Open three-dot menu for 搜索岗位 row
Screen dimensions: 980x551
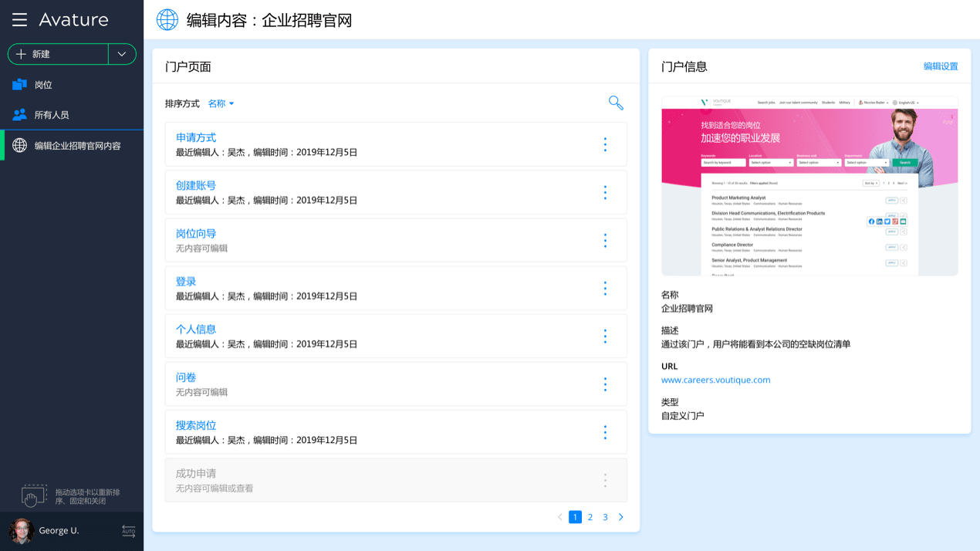pyautogui.click(x=605, y=432)
